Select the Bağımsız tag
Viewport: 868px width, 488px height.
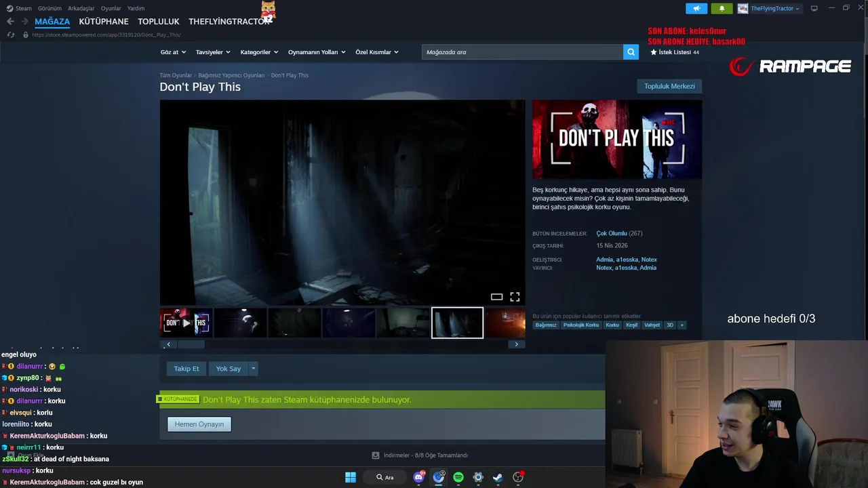pyautogui.click(x=546, y=325)
